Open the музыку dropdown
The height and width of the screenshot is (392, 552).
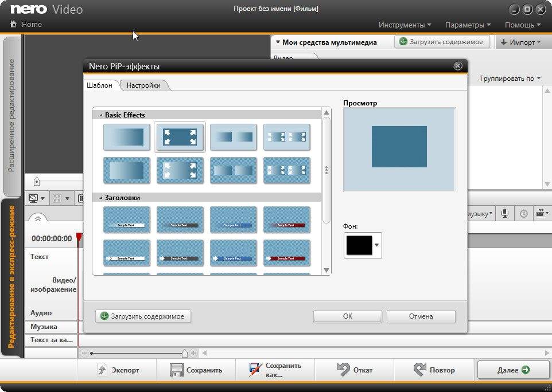pos(480,214)
